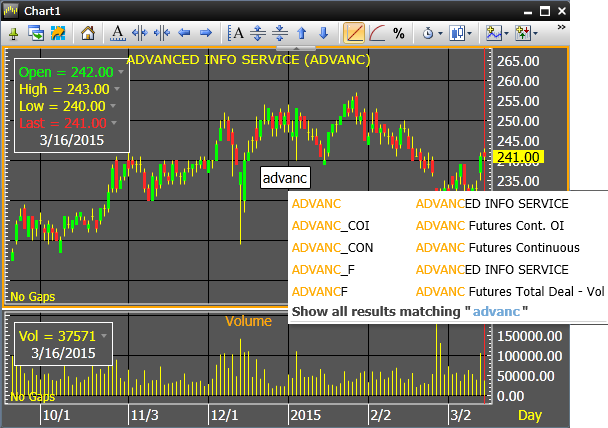Select ADVANCF suggestion
Screen dimensions: 608x428
320,292
